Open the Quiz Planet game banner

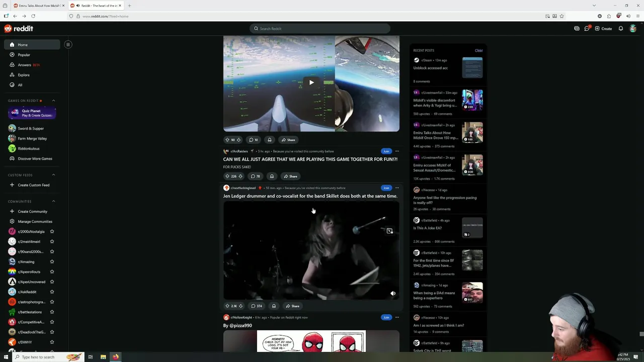[32, 113]
